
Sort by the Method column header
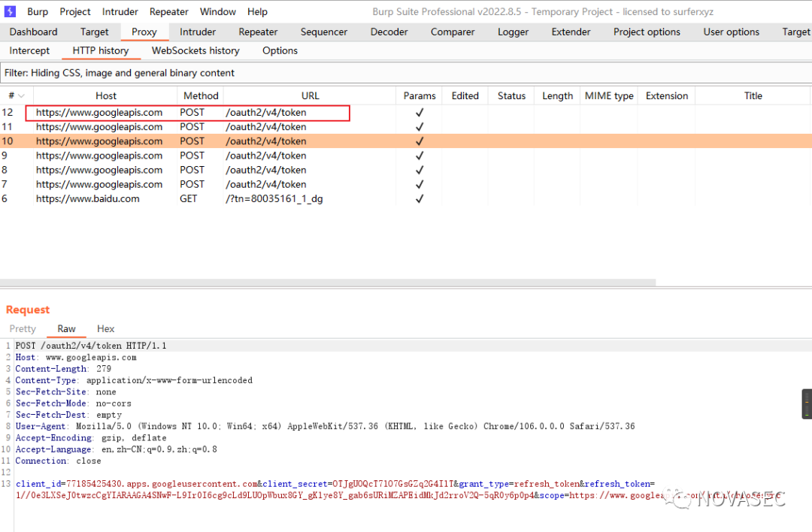click(201, 95)
